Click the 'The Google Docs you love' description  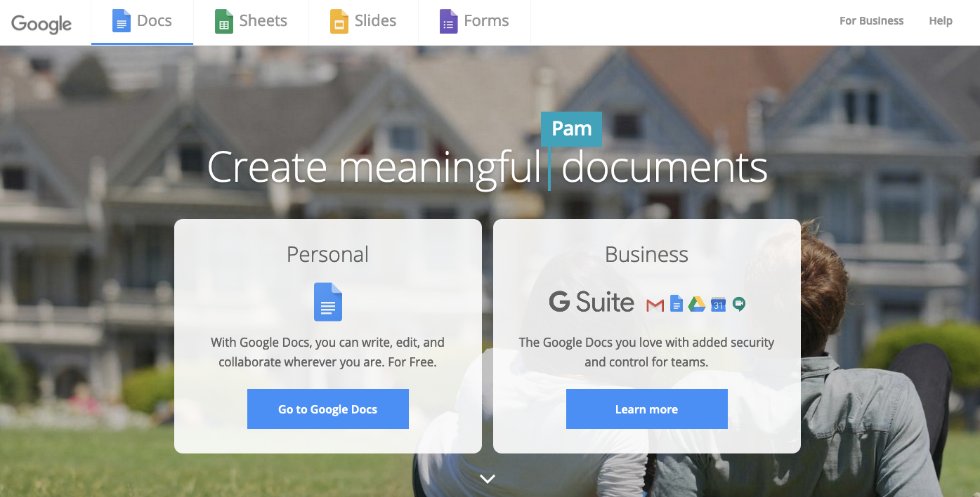coord(647,353)
